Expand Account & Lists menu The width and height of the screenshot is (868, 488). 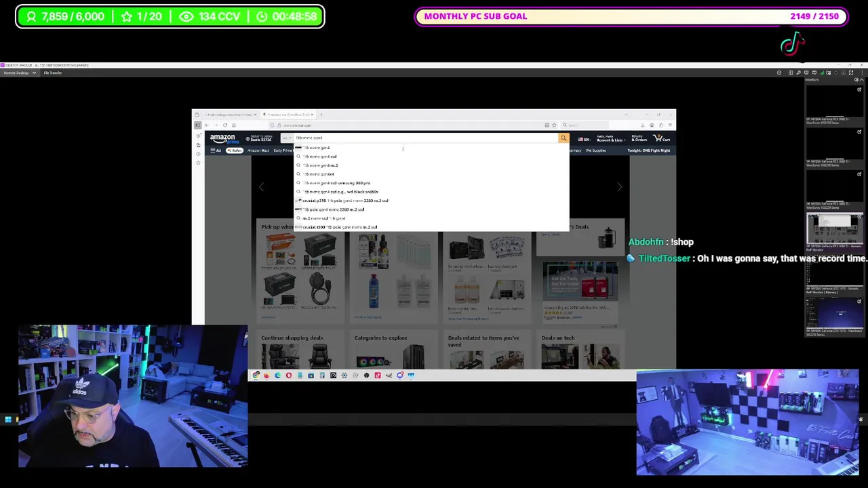tap(611, 138)
